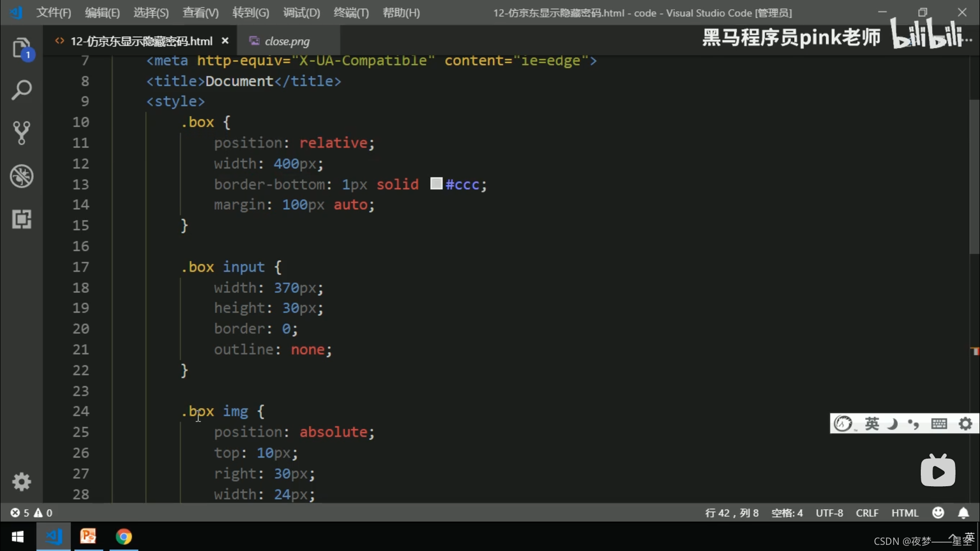
Task: Open the Source Control view
Action: [x=21, y=133]
